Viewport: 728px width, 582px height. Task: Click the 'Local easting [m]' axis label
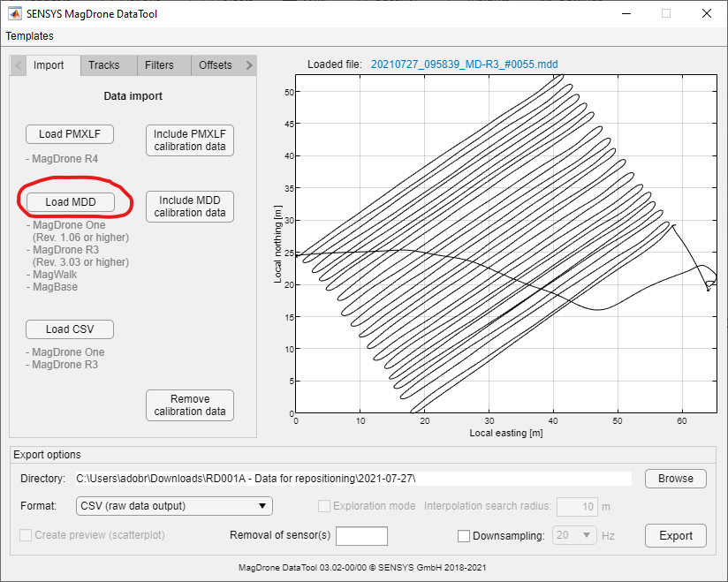click(x=506, y=433)
